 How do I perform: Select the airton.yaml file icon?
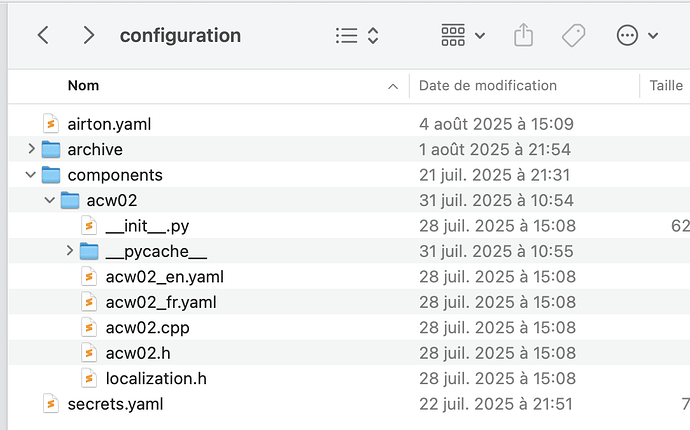[x=51, y=124]
